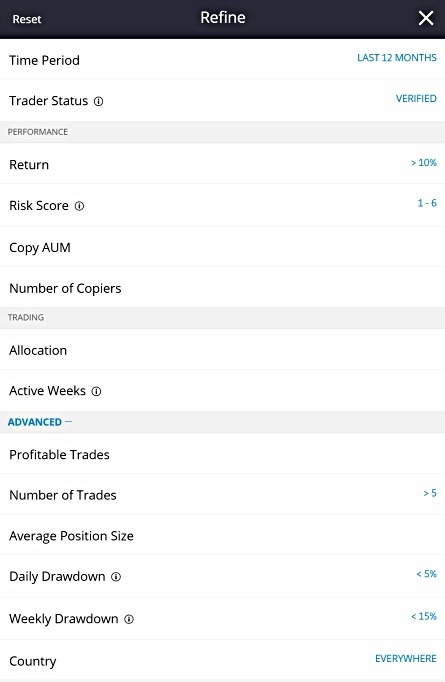
Task: Edit the Number of Trades value
Action: pyautogui.click(x=430, y=493)
